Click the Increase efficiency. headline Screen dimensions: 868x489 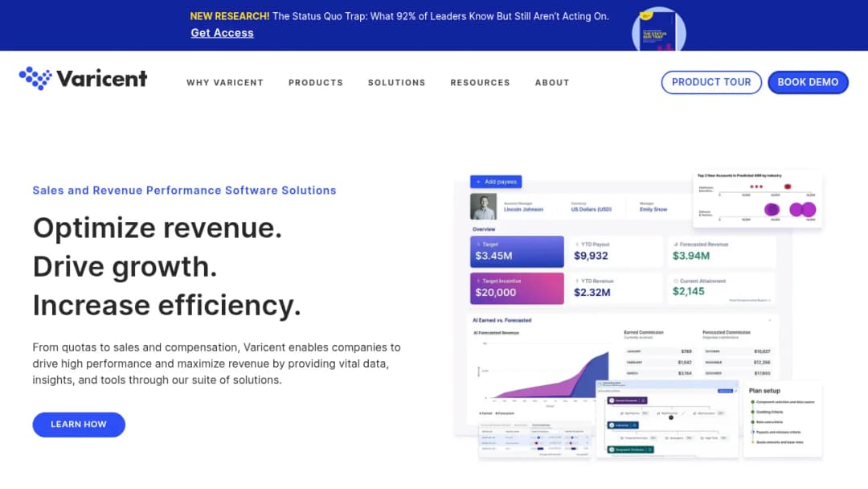[166, 305]
